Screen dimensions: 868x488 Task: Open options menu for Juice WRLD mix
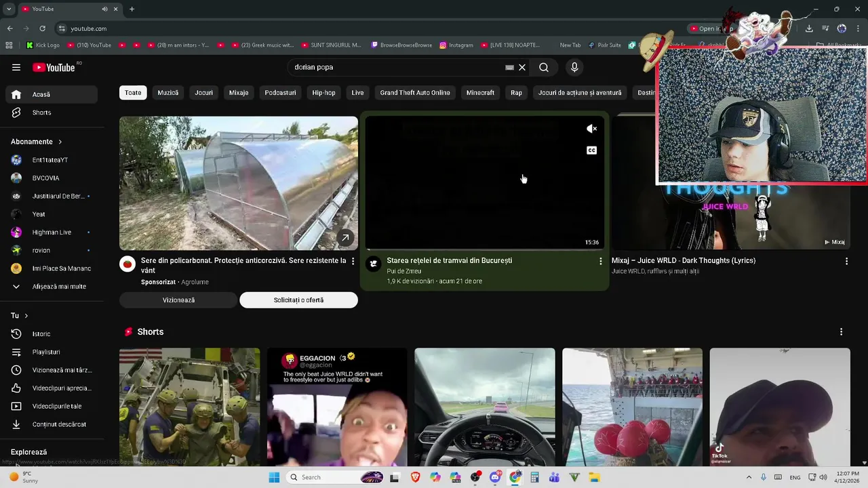[x=846, y=261]
